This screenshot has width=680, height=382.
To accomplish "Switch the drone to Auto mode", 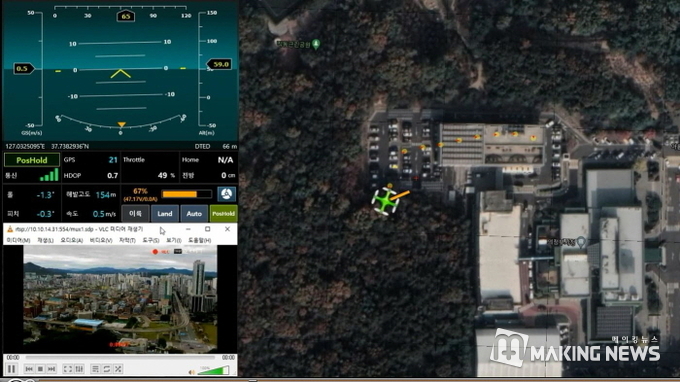I will point(194,214).
